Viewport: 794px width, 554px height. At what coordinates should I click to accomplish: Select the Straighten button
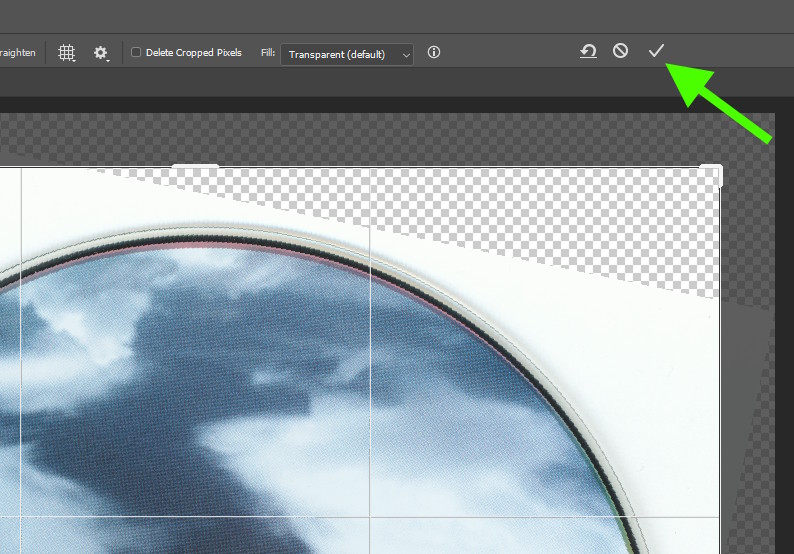click(18, 53)
